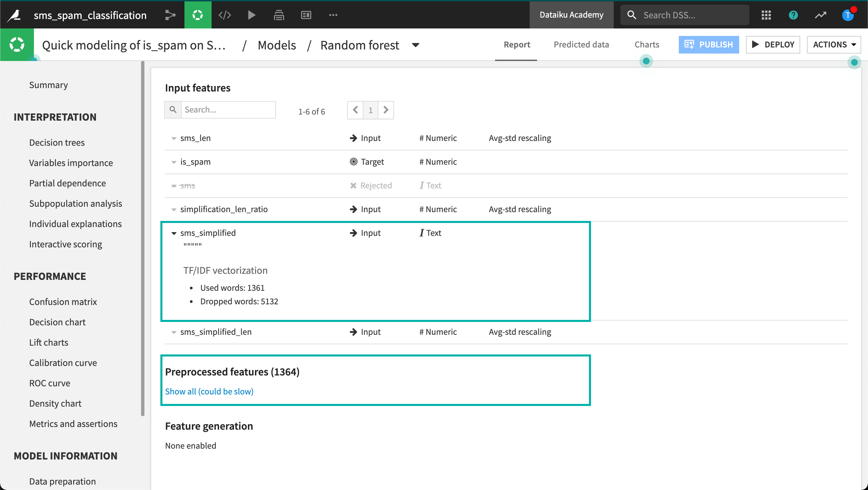The height and width of the screenshot is (490, 868).
Task: Open the more options ellipsis menu
Action: tap(333, 15)
